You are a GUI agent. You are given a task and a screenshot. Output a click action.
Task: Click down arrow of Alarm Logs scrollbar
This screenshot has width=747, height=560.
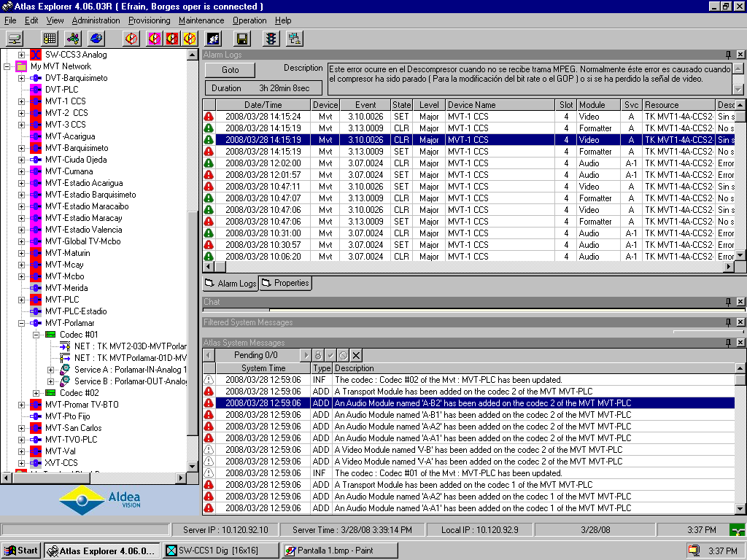(740, 256)
